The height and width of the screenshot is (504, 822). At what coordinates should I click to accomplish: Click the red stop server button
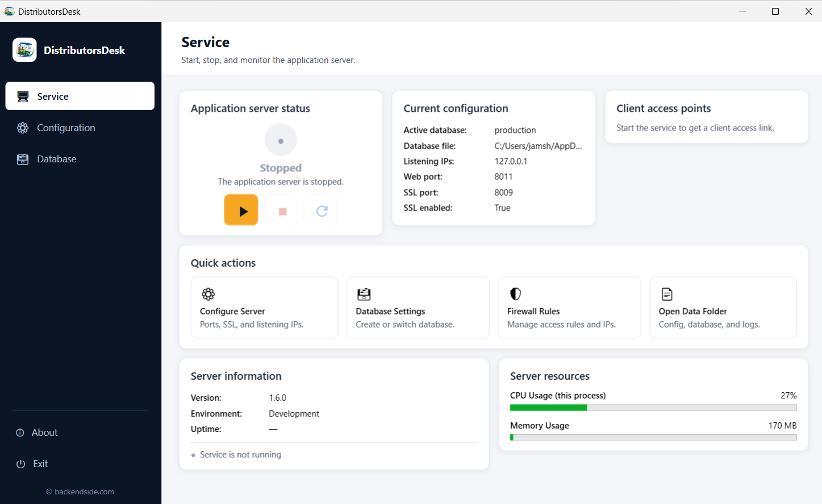point(282,211)
